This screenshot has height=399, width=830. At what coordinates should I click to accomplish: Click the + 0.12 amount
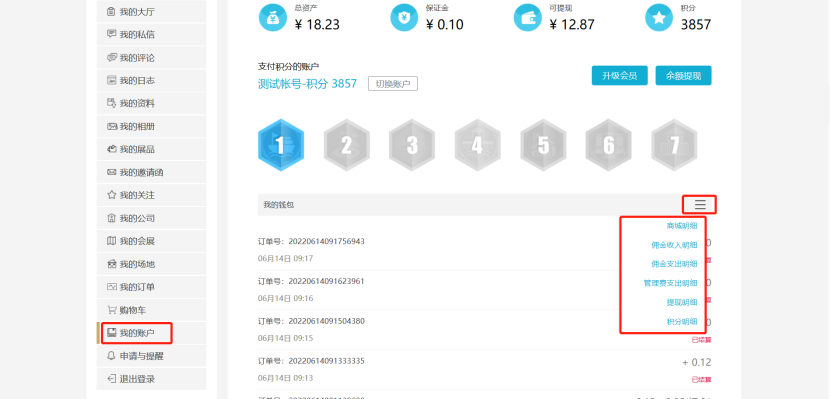pyautogui.click(x=697, y=362)
